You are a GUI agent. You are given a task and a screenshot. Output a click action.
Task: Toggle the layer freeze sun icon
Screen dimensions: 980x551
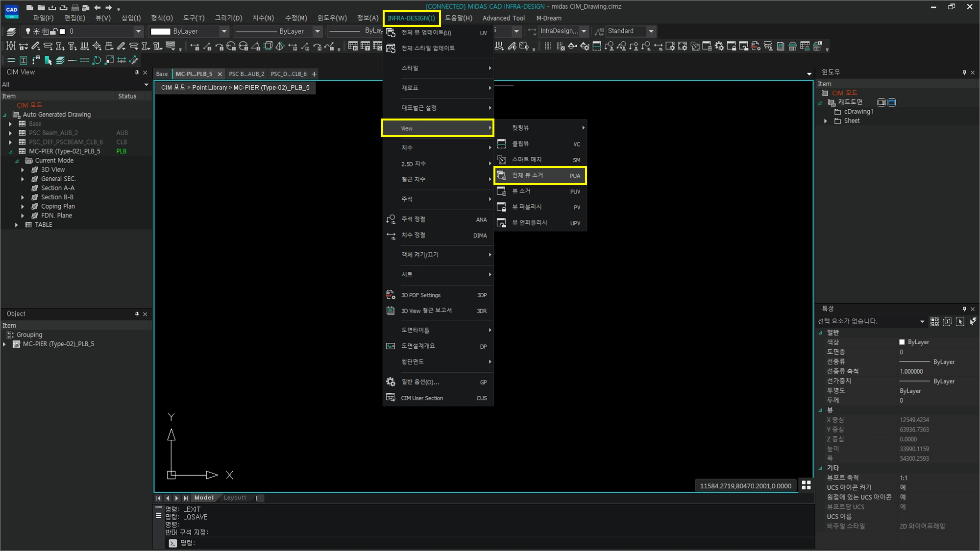pos(36,31)
